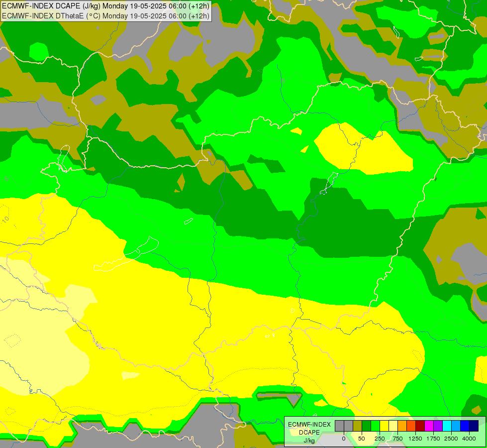Click the DCAPE label in legend

click(x=309, y=433)
